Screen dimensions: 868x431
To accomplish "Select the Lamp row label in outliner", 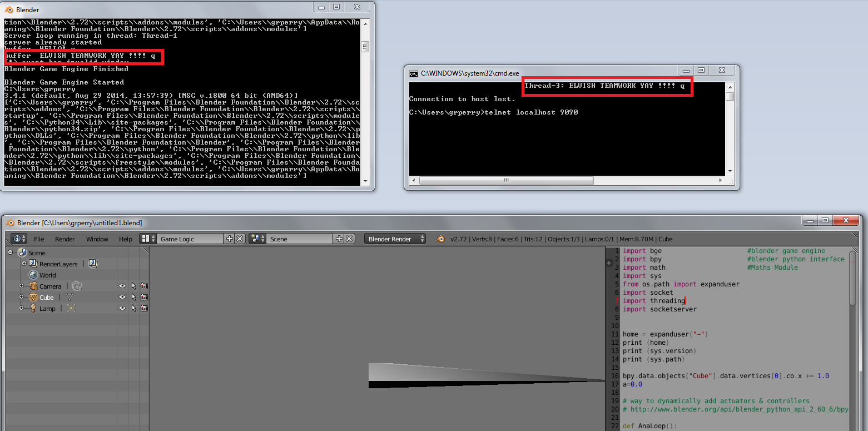I will (47, 309).
